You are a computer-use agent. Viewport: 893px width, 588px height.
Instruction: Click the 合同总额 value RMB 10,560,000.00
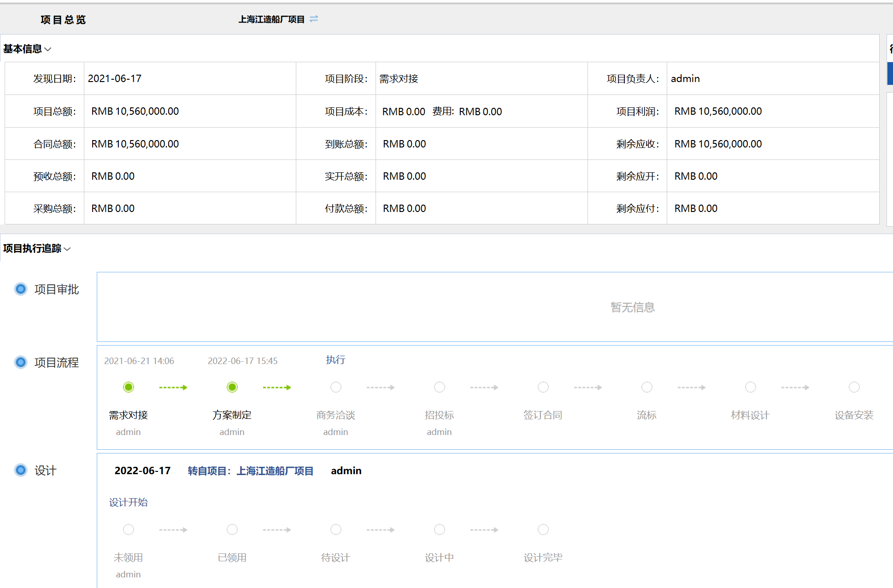coord(135,144)
